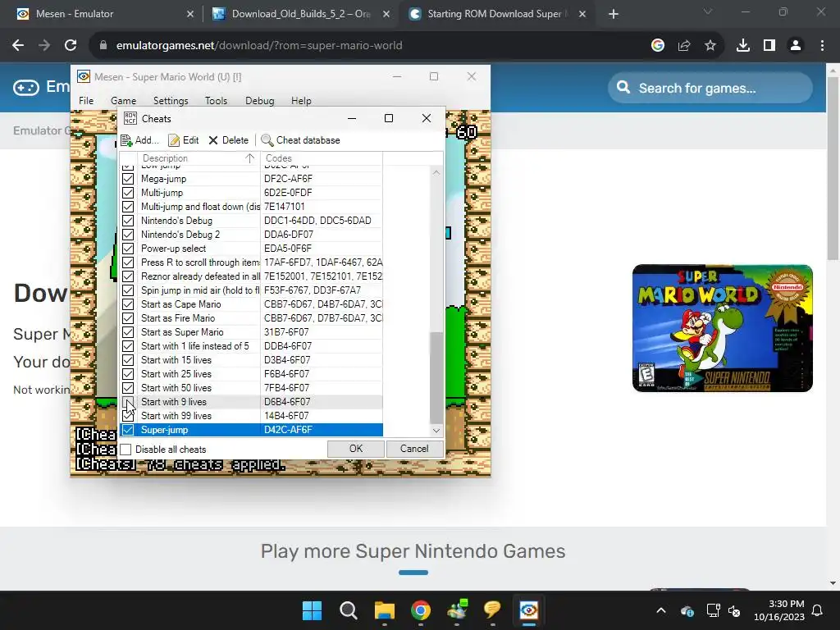Open the Cheat database magnifier icon
This screenshot has height=630, width=840.
click(x=267, y=140)
